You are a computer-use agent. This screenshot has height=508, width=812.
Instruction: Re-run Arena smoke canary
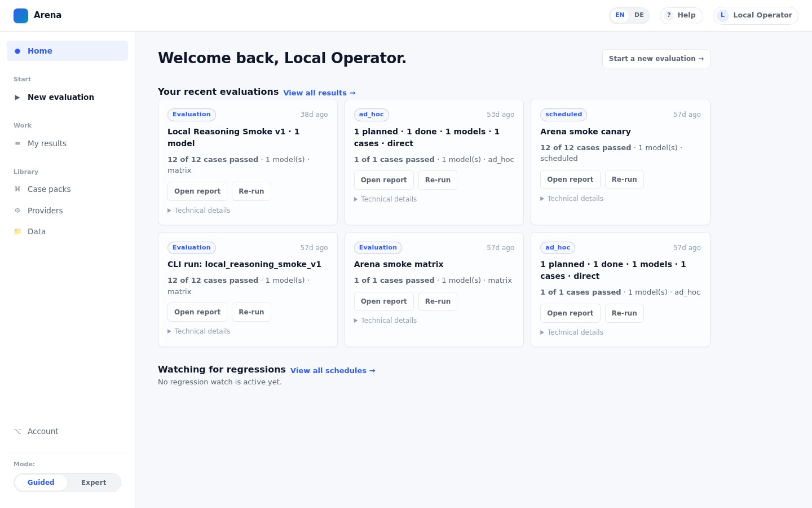[x=624, y=179]
